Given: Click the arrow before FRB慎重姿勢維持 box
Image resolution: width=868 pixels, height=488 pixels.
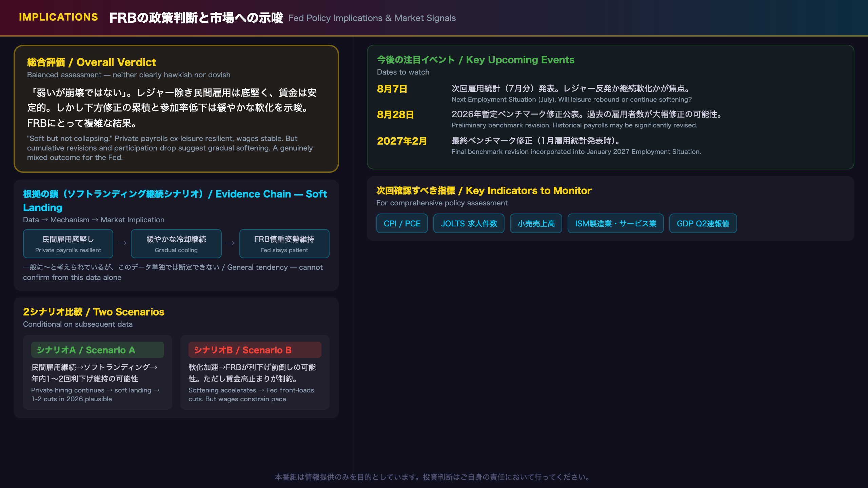Looking at the screenshot, I should coord(231,243).
